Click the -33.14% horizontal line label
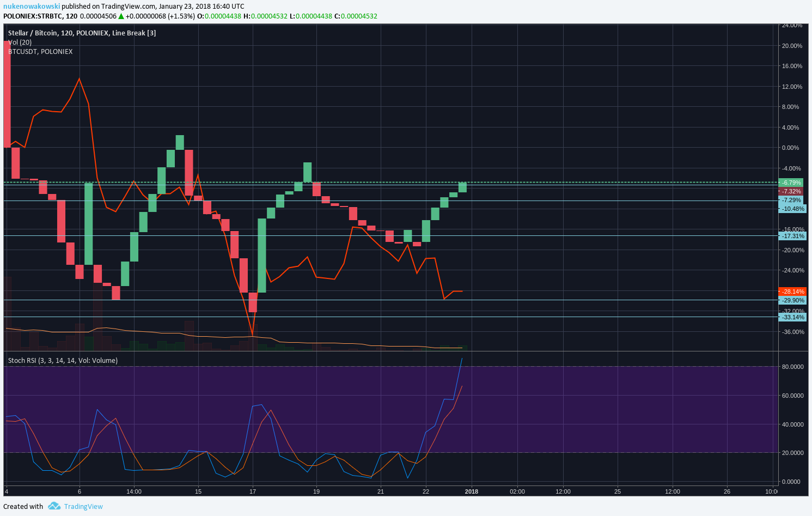 792,317
